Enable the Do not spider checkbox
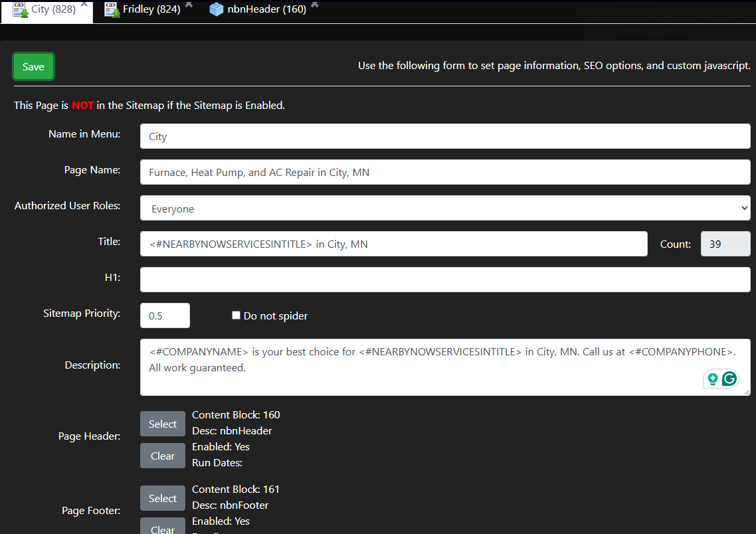This screenshot has width=756, height=534. coord(236,315)
